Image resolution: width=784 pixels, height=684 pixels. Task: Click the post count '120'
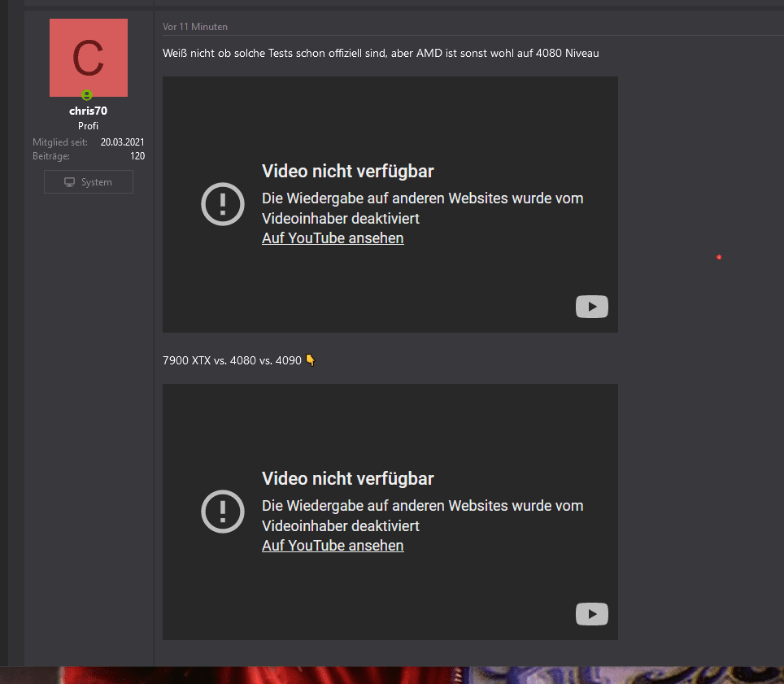pyautogui.click(x=137, y=156)
